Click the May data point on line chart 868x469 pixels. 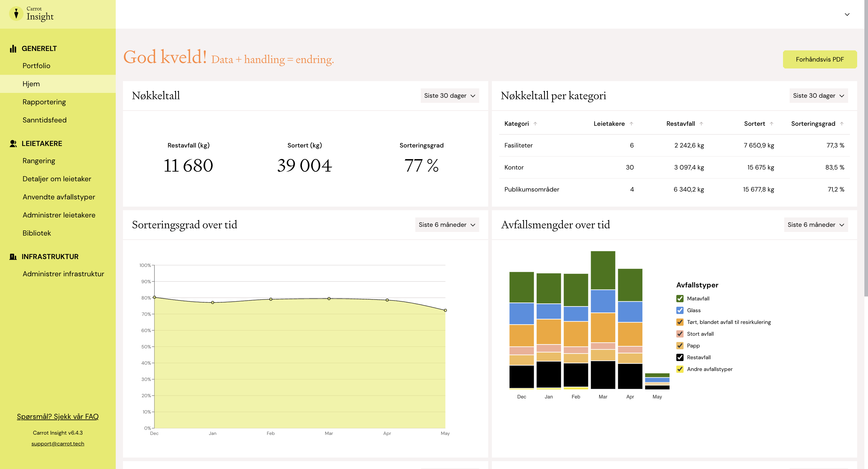tap(445, 310)
